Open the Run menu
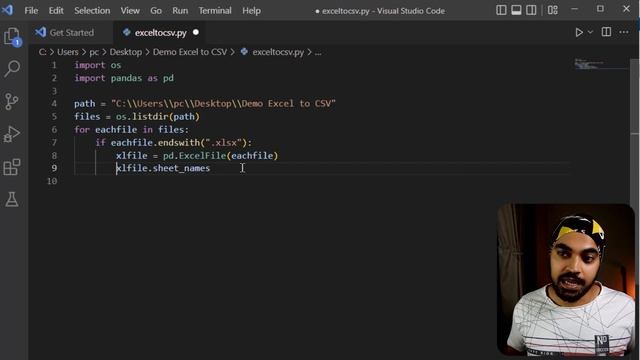Viewport: 640px width, 360px height. (x=180, y=11)
